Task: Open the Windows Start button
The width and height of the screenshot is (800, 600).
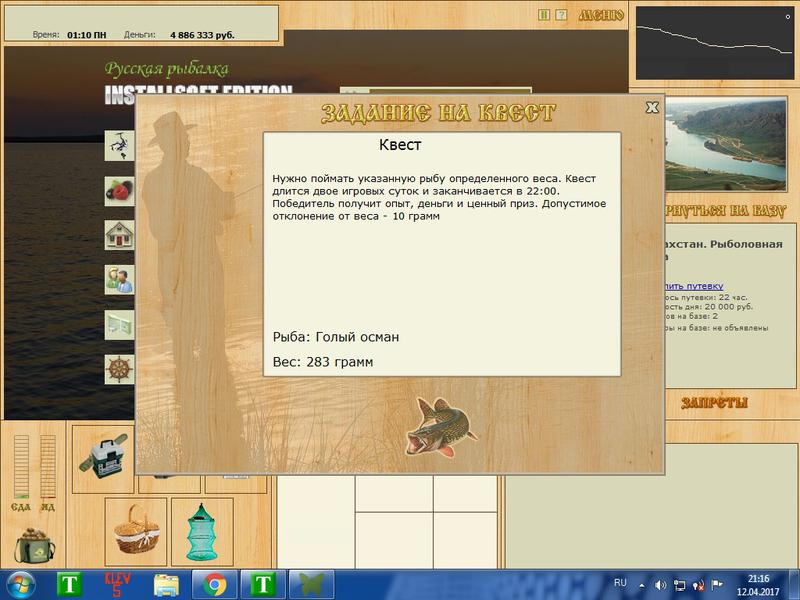Action: click(x=20, y=585)
